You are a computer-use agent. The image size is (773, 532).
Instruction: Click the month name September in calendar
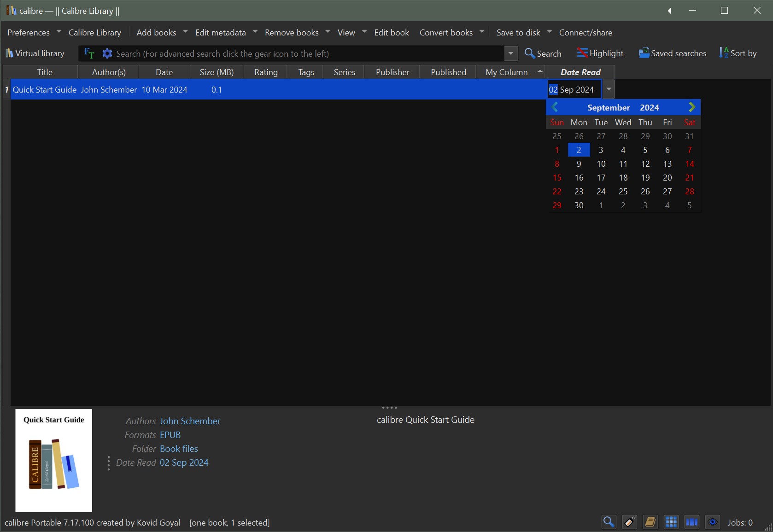pyautogui.click(x=609, y=108)
